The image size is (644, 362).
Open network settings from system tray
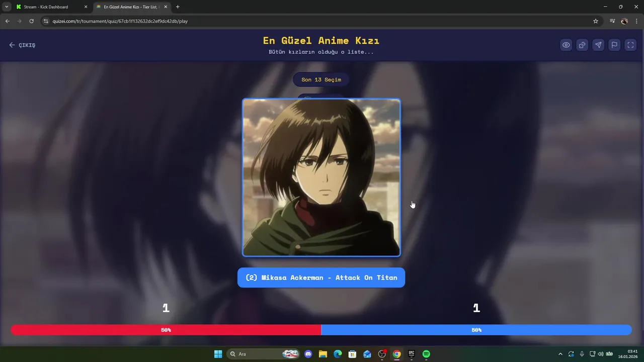point(592,354)
